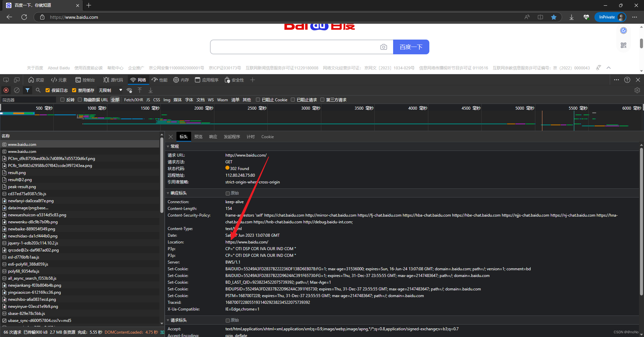Open network conditions wifi icon

click(x=129, y=91)
